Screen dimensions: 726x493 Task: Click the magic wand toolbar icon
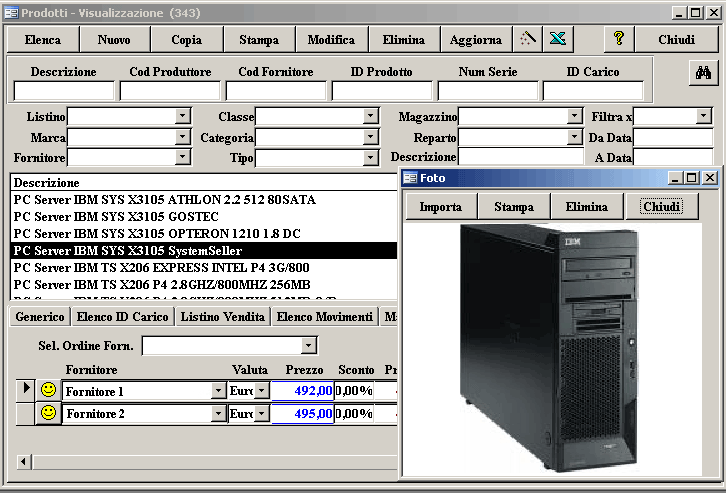[528, 39]
